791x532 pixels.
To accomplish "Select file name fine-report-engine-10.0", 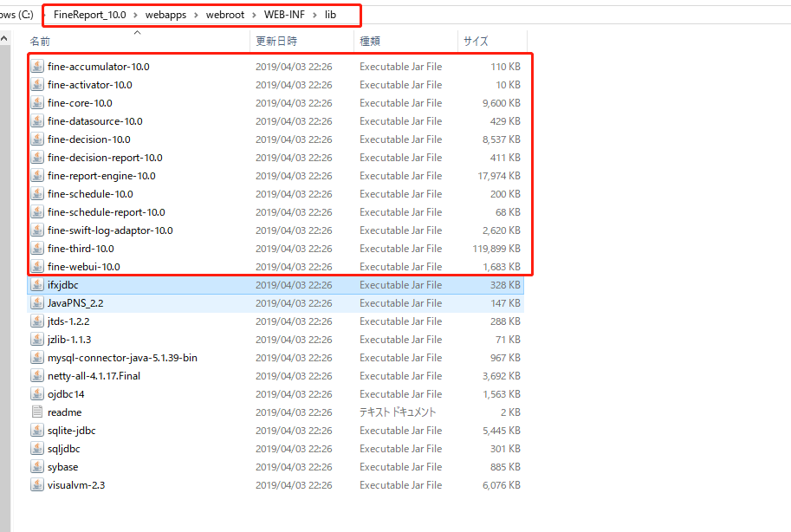I will pos(101,176).
